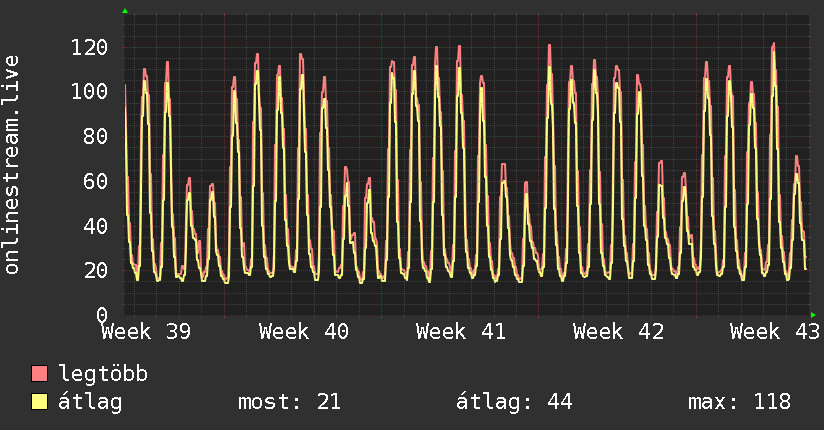
Task: Click the 'most: 21' current value
Action: click(x=290, y=402)
